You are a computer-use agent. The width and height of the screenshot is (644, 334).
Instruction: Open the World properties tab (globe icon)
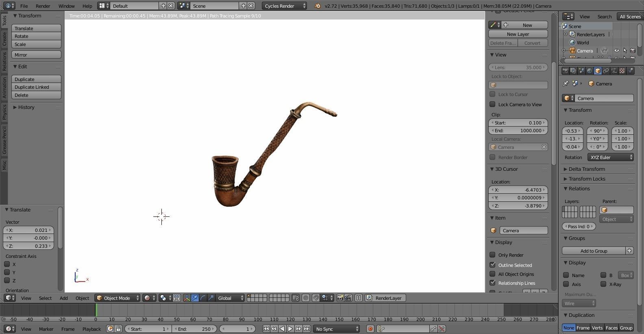click(x=590, y=71)
